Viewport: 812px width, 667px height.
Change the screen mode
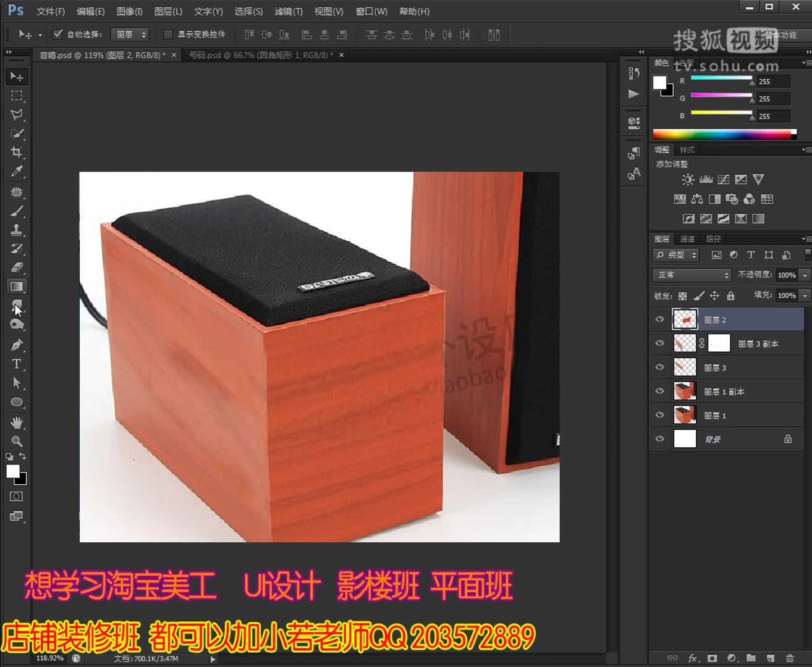point(17,516)
